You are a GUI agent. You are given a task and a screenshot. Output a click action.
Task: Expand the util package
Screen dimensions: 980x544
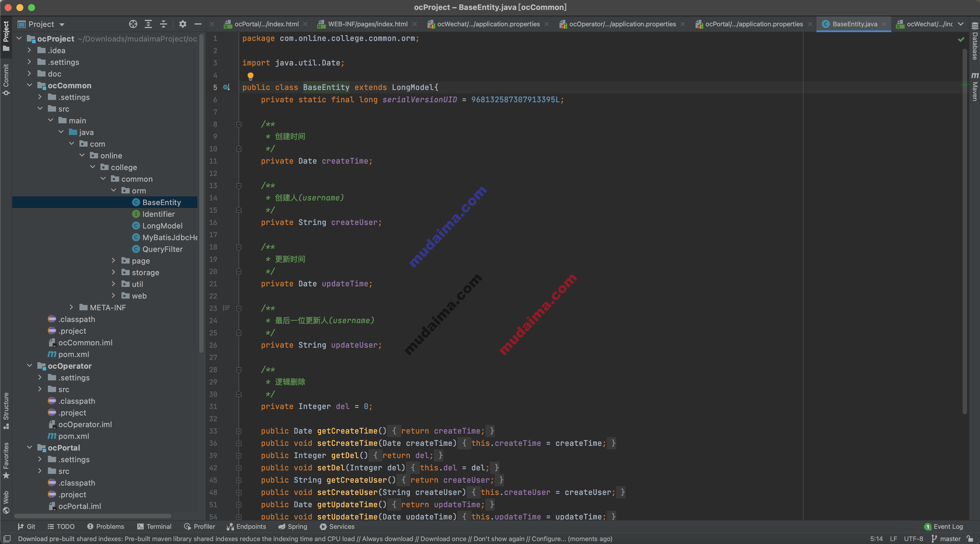(113, 284)
